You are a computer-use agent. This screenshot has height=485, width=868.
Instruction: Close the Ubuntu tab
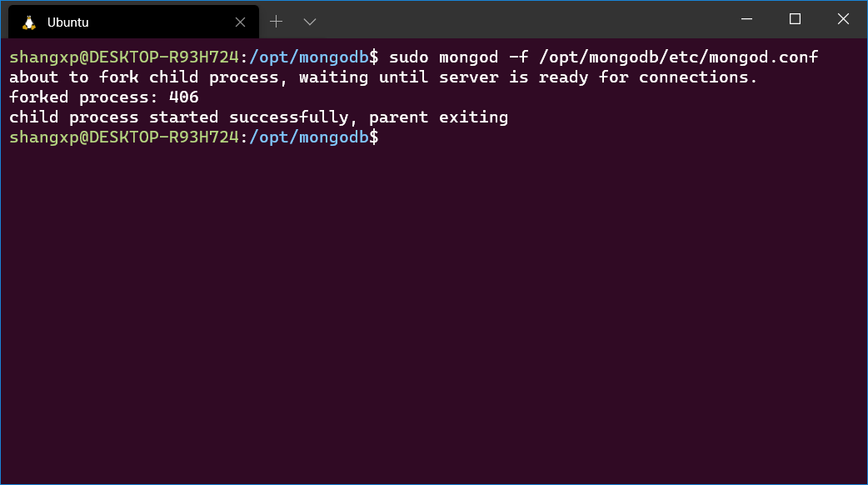pos(241,22)
